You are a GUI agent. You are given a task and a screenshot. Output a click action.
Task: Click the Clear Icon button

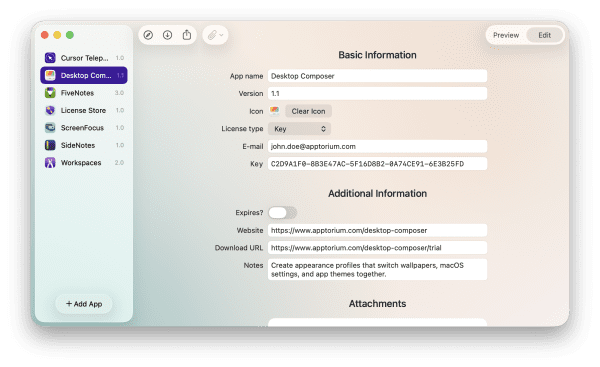(308, 111)
